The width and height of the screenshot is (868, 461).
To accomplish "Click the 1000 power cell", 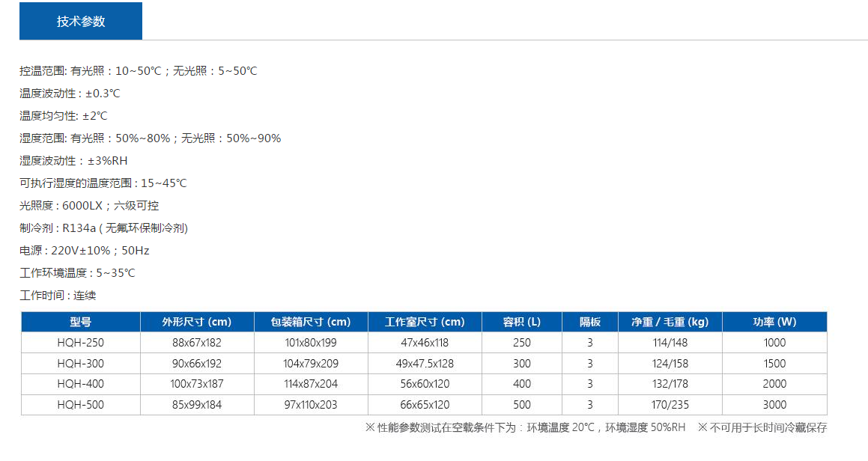I will tap(775, 343).
